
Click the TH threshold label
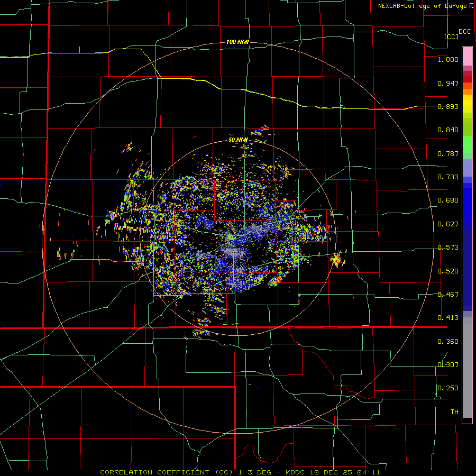tap(454, 412)
